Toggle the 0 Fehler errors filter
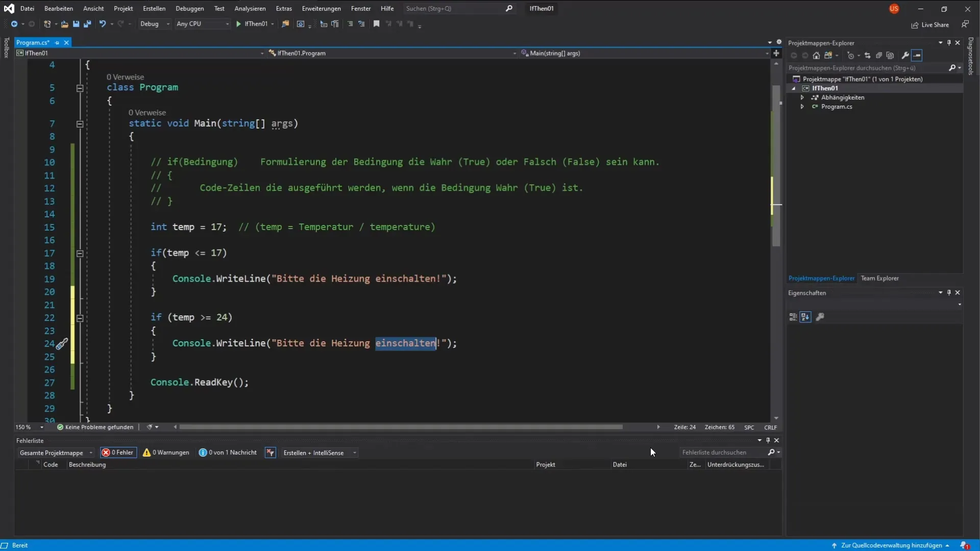980x551 pixels. tap(118, 453)
